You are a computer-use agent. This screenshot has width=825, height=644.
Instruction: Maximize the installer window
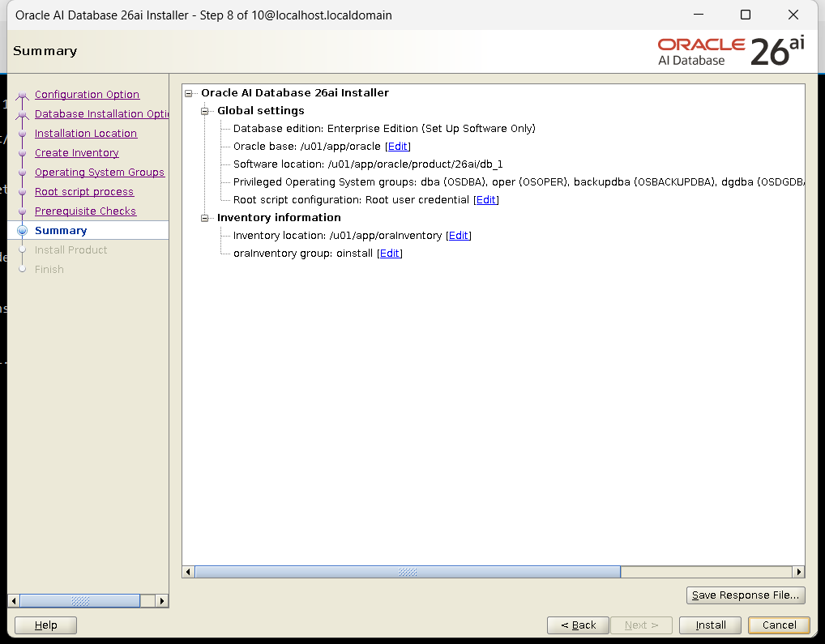click(x=746, y=15)
